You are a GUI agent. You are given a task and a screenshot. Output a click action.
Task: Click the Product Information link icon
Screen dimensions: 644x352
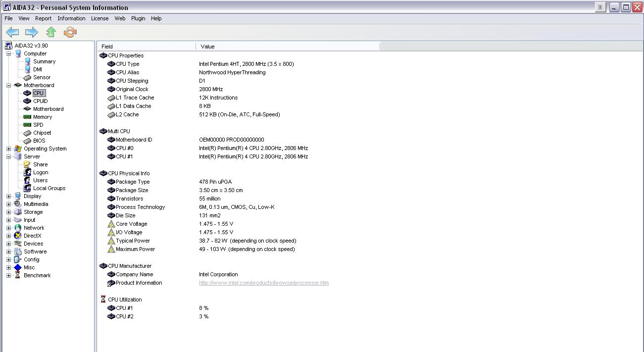(111, 283)
